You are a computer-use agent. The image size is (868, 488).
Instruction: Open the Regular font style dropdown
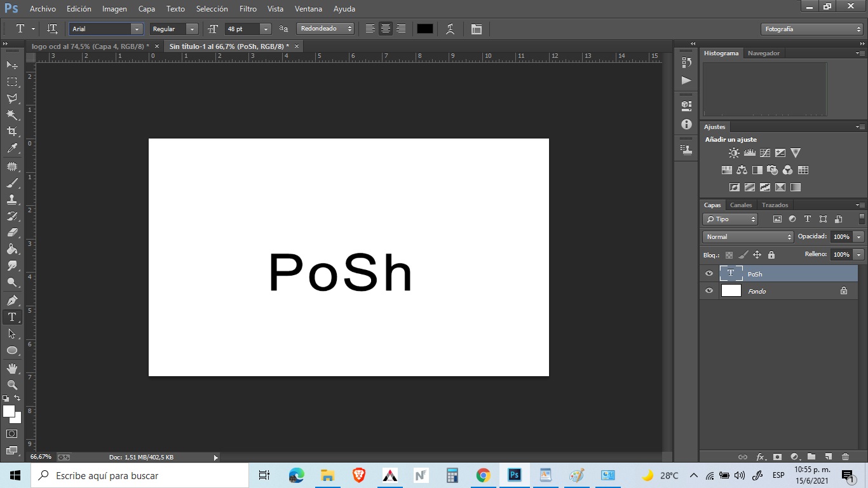coord(192,29)
